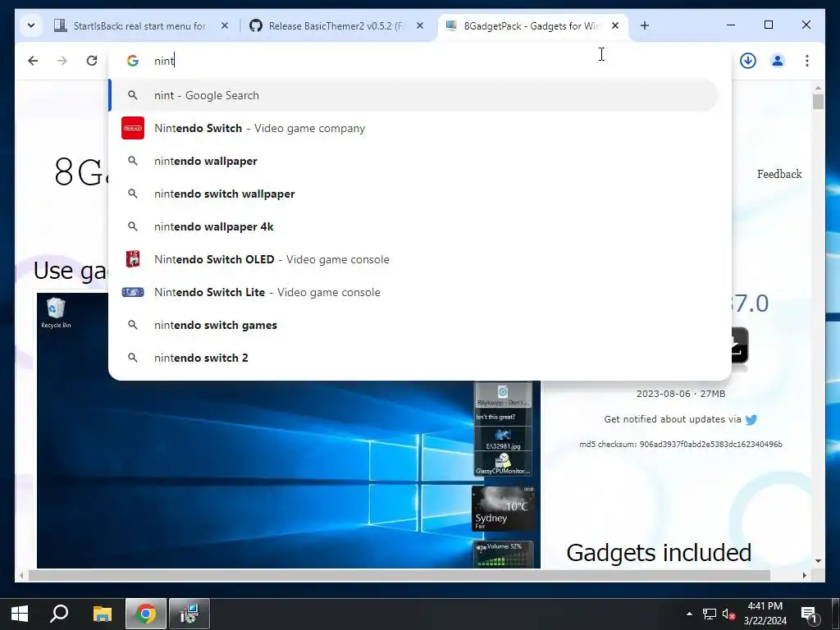Click horizontal scrollbar right arrow
The image size is (840, 630).
[804, 575]
